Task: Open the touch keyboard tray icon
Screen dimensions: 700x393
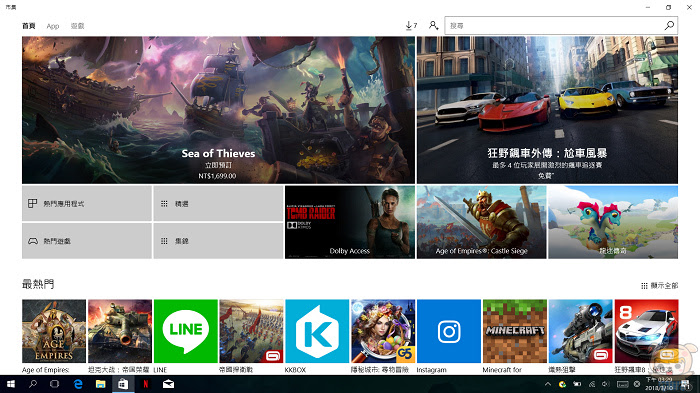Action: point(623,384)
